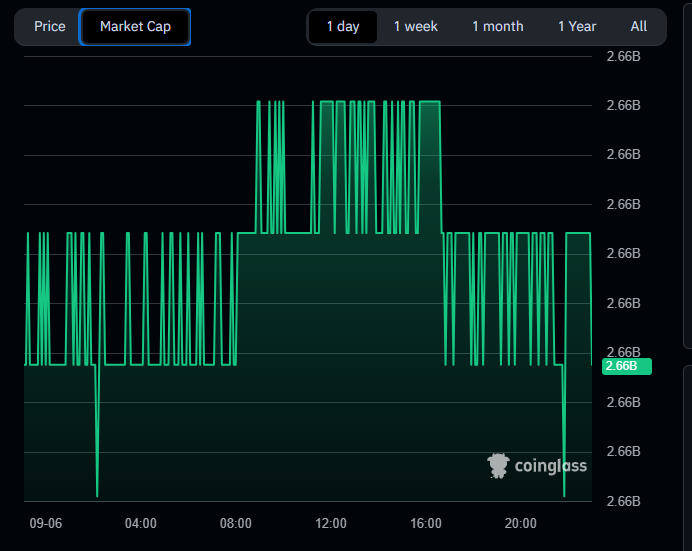
Task: Click the 09-06 date label
Action: point(45,523)
